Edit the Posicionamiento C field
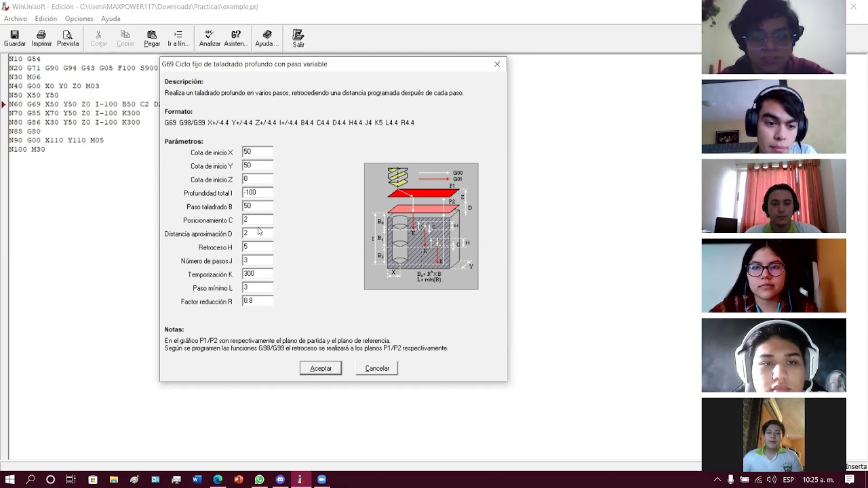The width and height of the screenshot is (868, 488). pyautogui.click(x=258, y=220)
